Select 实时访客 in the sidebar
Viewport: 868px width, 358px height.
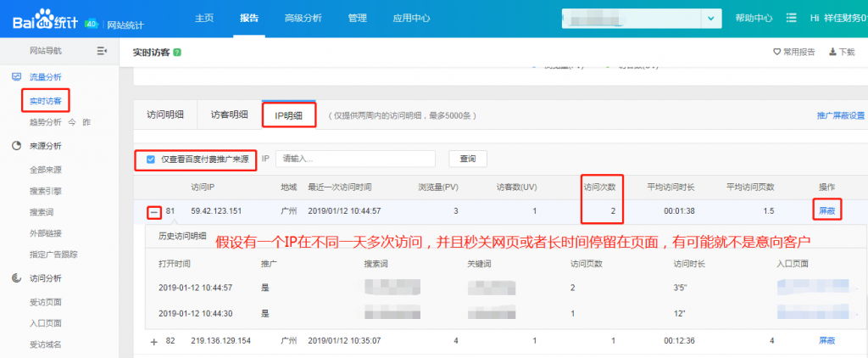tap(46, 102)
